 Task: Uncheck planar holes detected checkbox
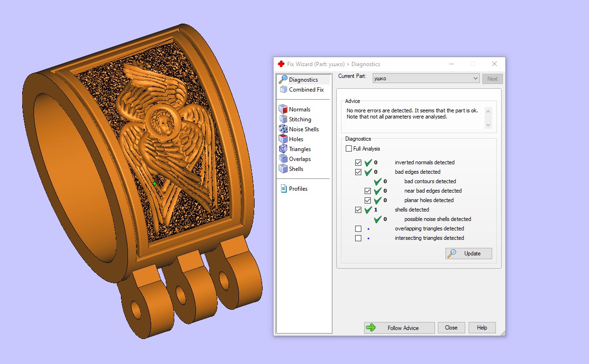(368, 200)
